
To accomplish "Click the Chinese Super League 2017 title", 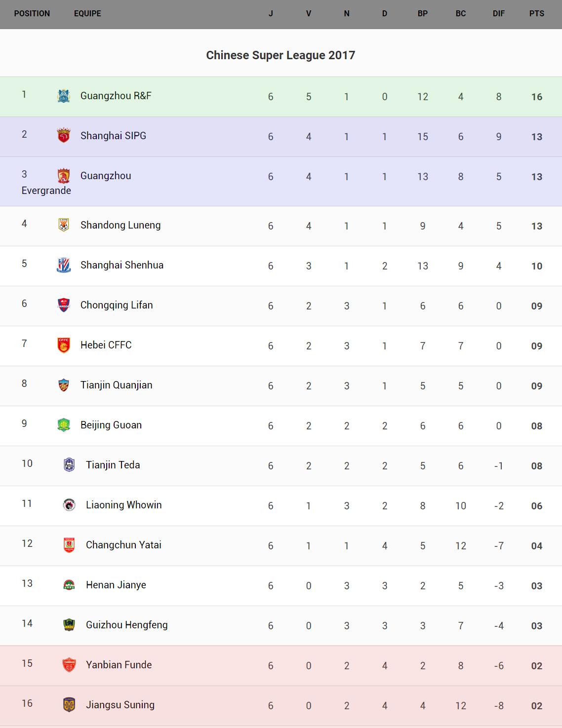I will pyautogui.click(x=281, y=55).
